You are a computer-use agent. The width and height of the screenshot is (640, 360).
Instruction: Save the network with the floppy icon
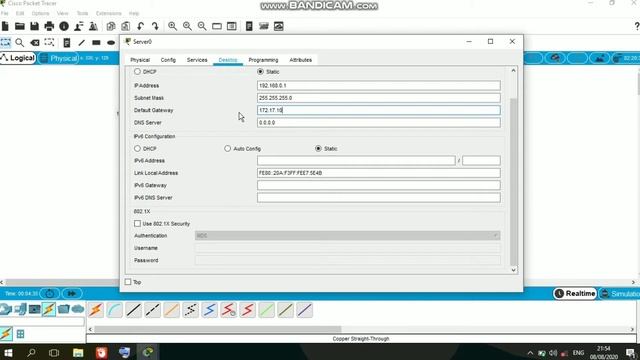[x=34, y=27]
